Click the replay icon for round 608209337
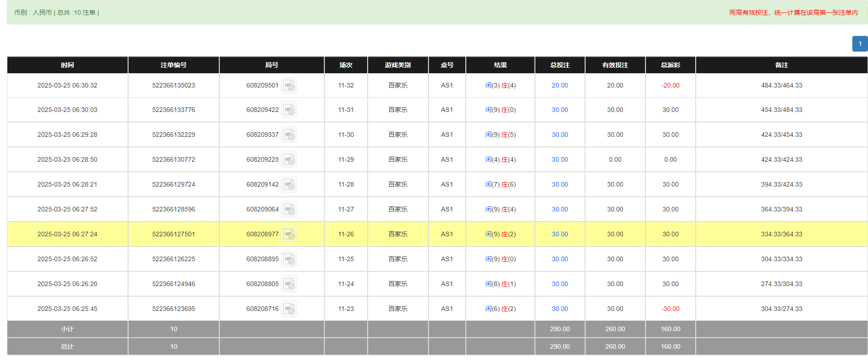This screenshot has width=868, height=363. [x=289, y=135]
